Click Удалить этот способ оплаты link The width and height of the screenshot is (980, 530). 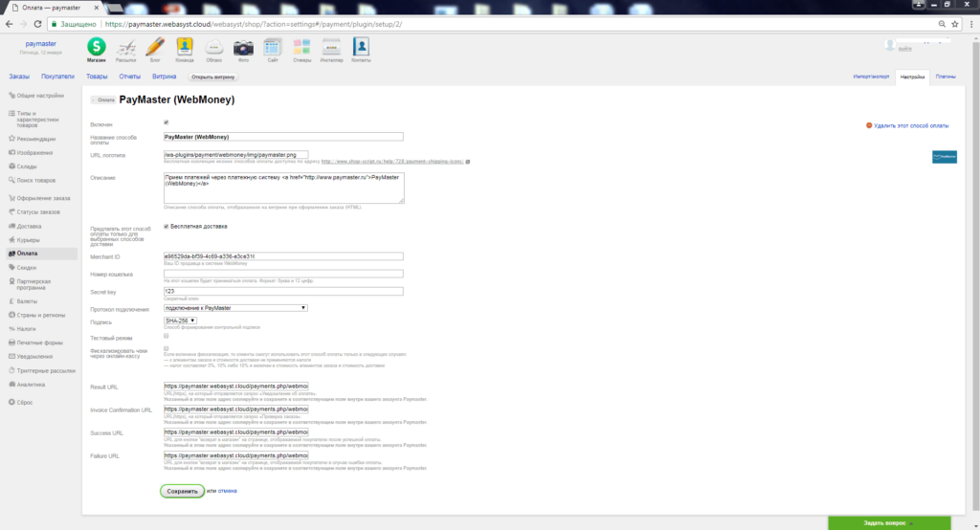(x=911, y=125)
